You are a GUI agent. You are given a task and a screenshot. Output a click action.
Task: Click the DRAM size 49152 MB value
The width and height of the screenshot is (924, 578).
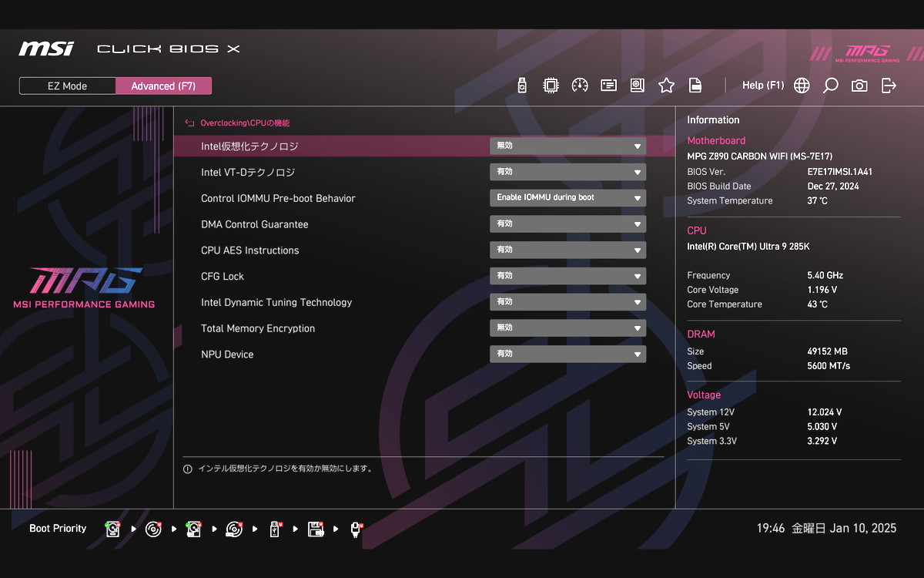[828, 351]
